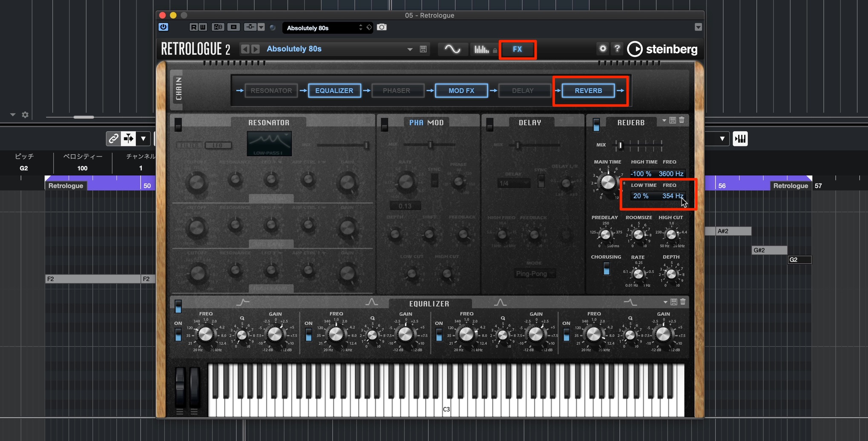Click the A/B compare settings icon
This screenshot has height=441, width=868.
tap(218, 27)
